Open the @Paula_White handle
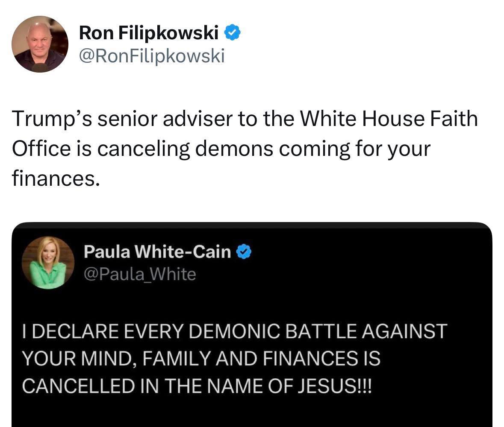The height and width of the screenshot is (427, 504). [x=140, y=274]
